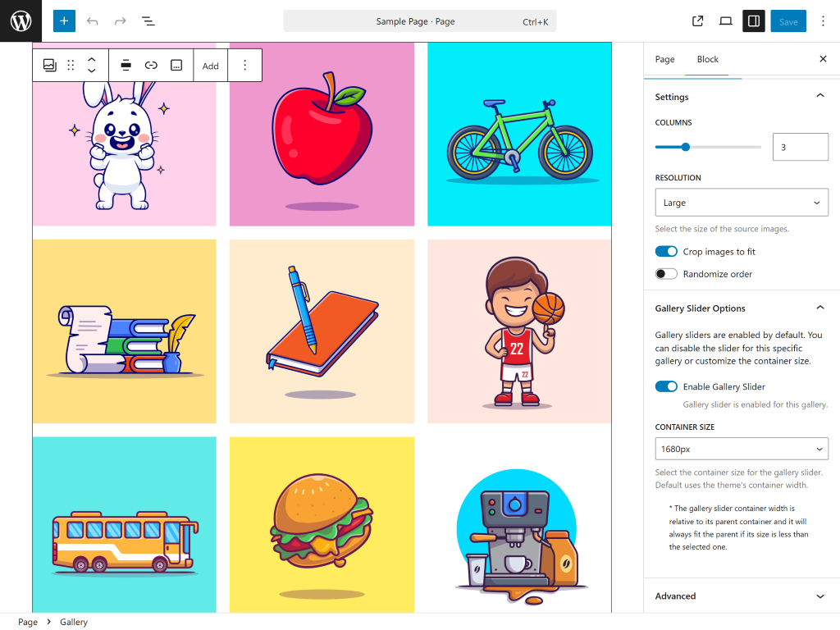Click the Add button in block toolbar
The image size is (840, 630).
coord(211,66)
